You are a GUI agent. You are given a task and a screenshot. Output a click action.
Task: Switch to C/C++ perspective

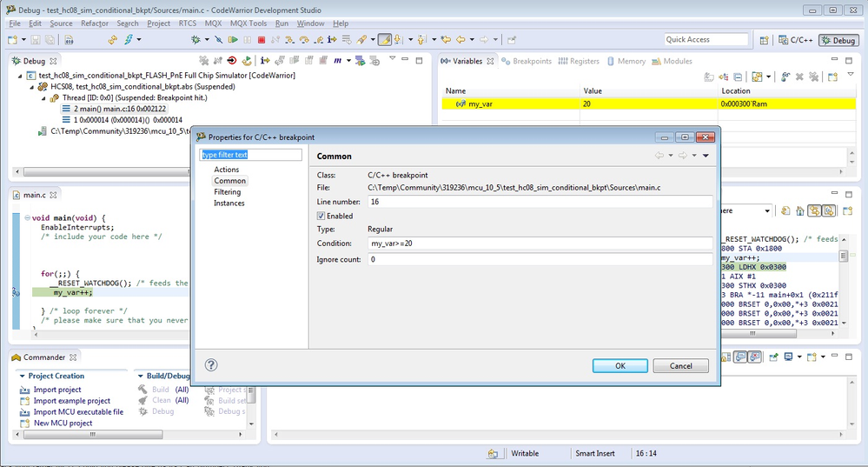[796, 40]
